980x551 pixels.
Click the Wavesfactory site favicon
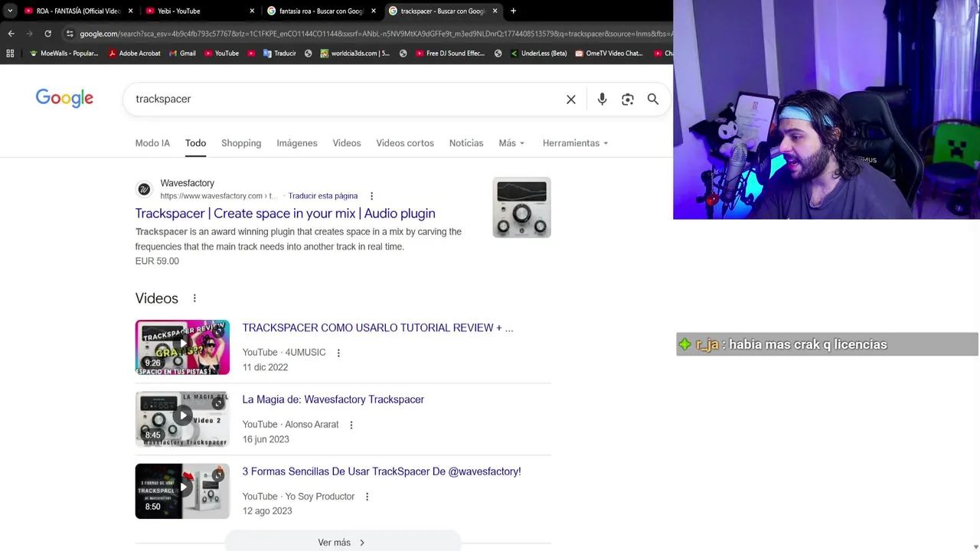[x=144, y=189]
